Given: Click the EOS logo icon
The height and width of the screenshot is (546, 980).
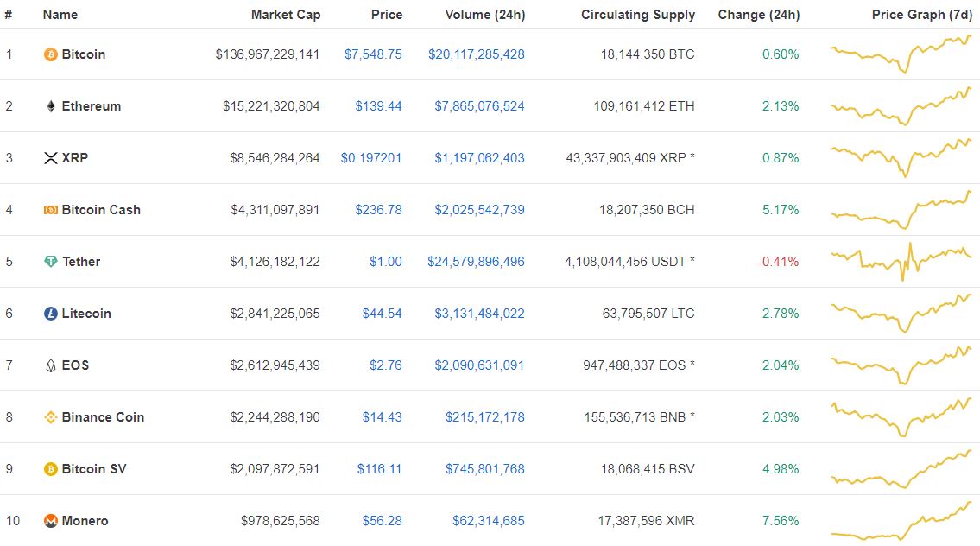Looking at the screenshot, I should pos(51,365).
